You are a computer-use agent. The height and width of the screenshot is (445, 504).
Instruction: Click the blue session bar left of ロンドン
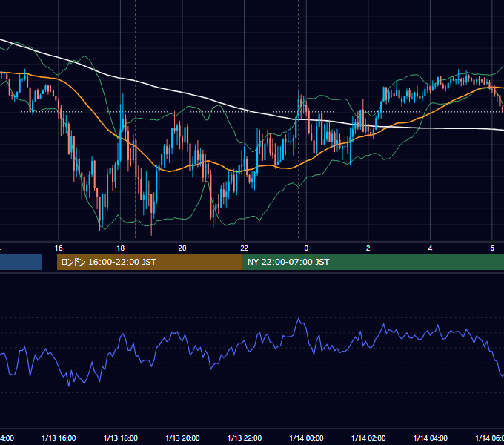tap(21, 262)
